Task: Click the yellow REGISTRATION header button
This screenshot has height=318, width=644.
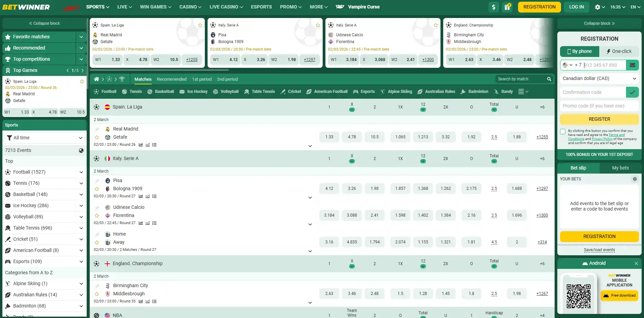Action: coord(539,7)
